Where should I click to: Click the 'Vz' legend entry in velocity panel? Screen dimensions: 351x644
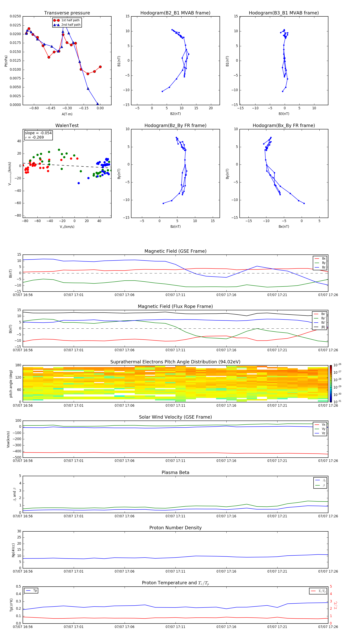[320, 433]
